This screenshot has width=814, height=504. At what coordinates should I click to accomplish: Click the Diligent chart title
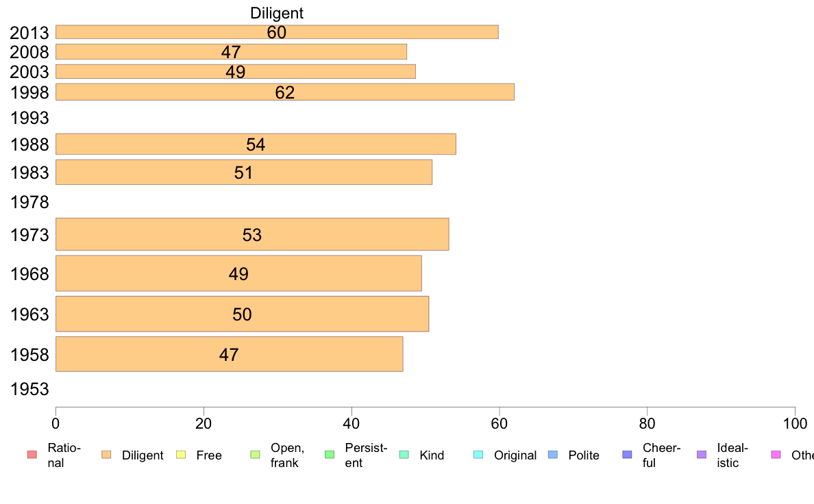pyautogui.click(x=277, y=13)
